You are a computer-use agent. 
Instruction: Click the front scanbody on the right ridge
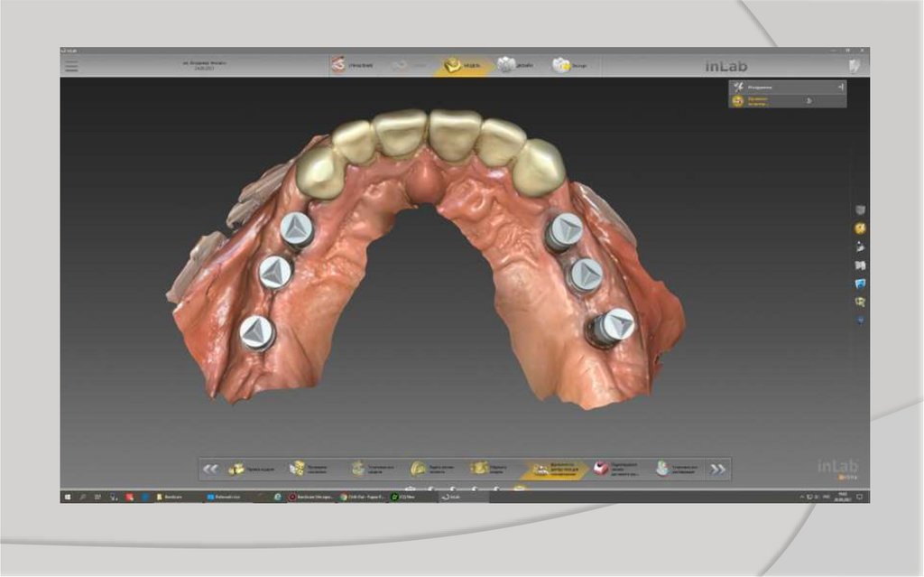pos(565,229)
